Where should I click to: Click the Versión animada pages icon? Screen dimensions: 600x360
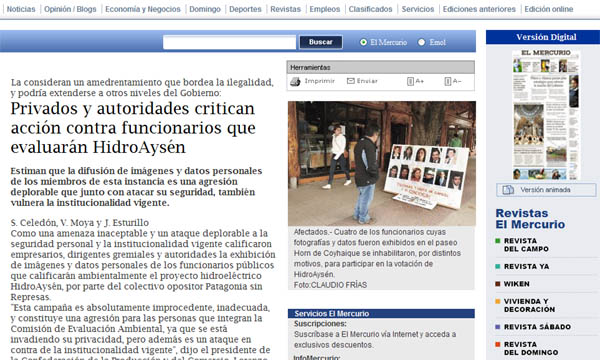click(x=508, y=190)
